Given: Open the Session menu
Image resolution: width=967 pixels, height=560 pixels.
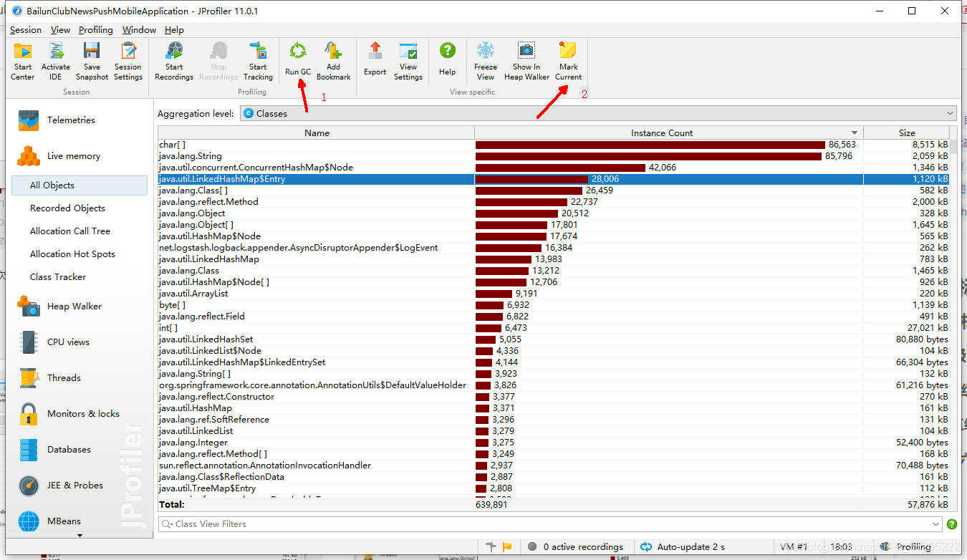Looking at the screenshot, I should [x=26, y=29].
